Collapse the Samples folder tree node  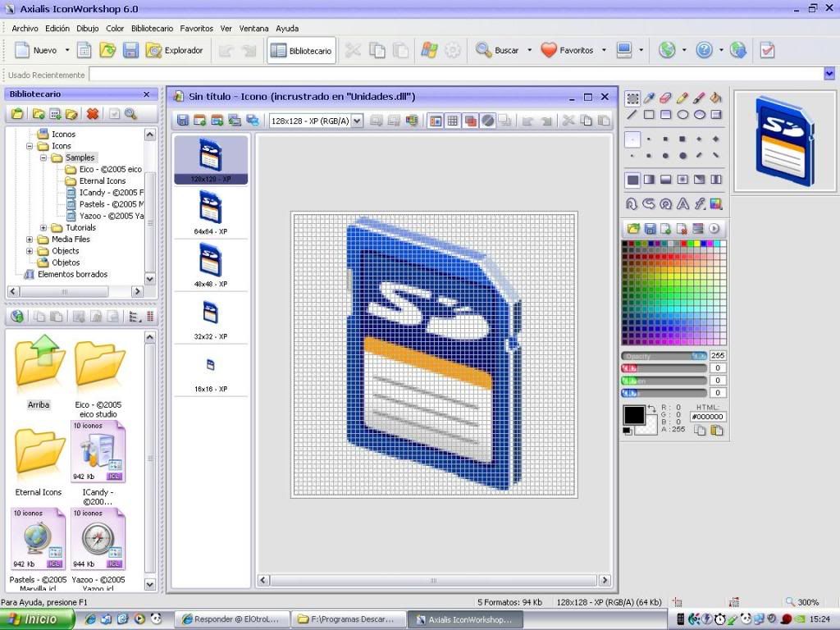coord(44,157)
